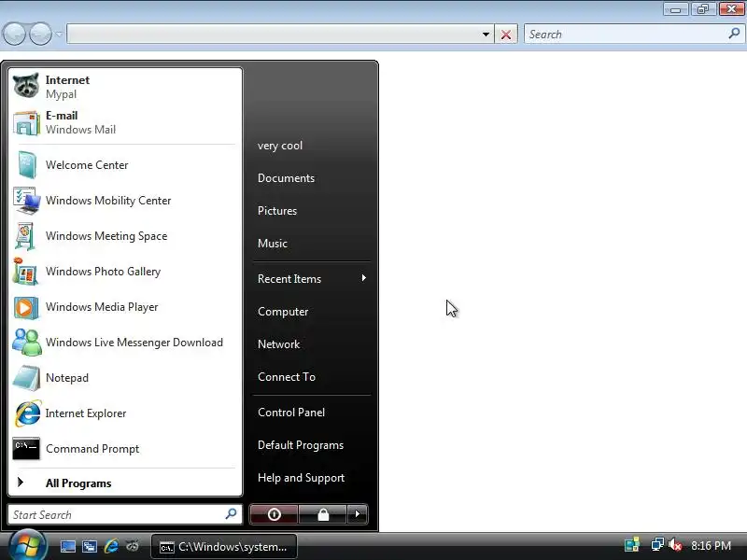Screen dimensions: 747x560
Task: Open Documents from Start menu
Action: pos(286,178)
